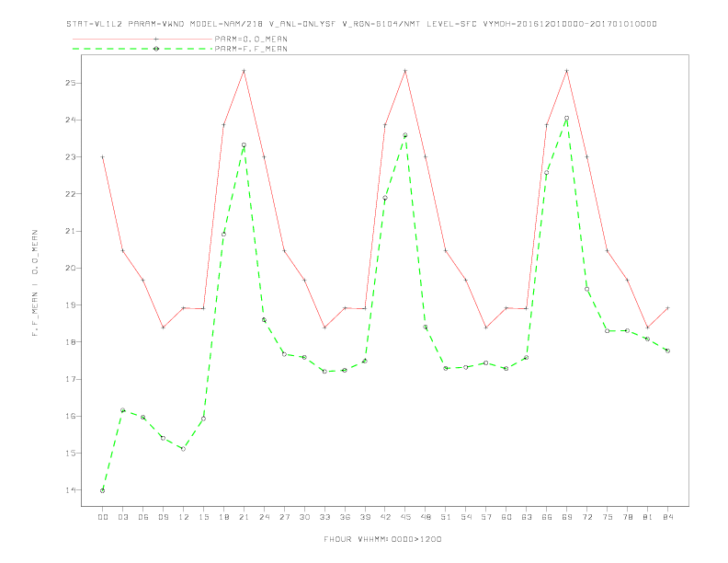The width and height of the screenshot is (728, 563).
Task: Click the x-axis tick label 51
Action: tap(446, 517)
